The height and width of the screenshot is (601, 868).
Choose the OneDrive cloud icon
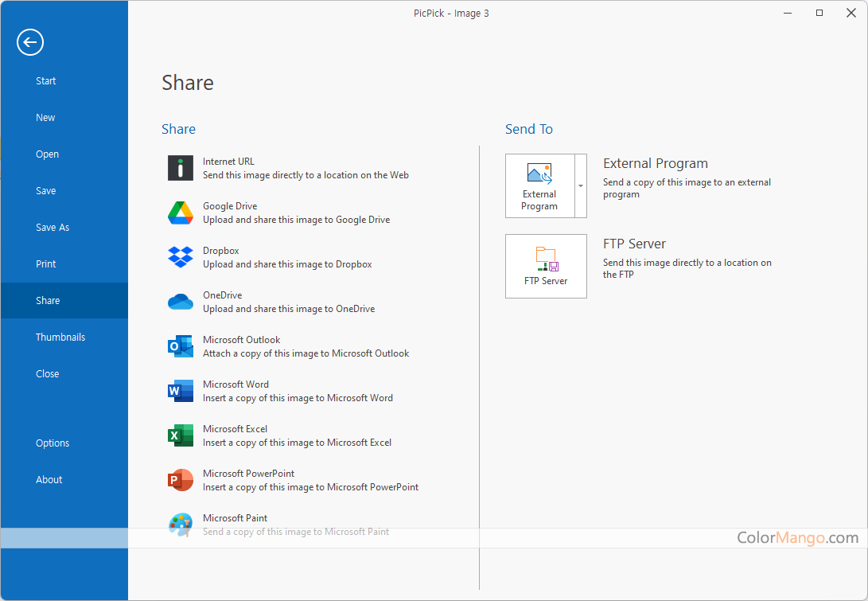pyautogui.click(x=181, y=302)
